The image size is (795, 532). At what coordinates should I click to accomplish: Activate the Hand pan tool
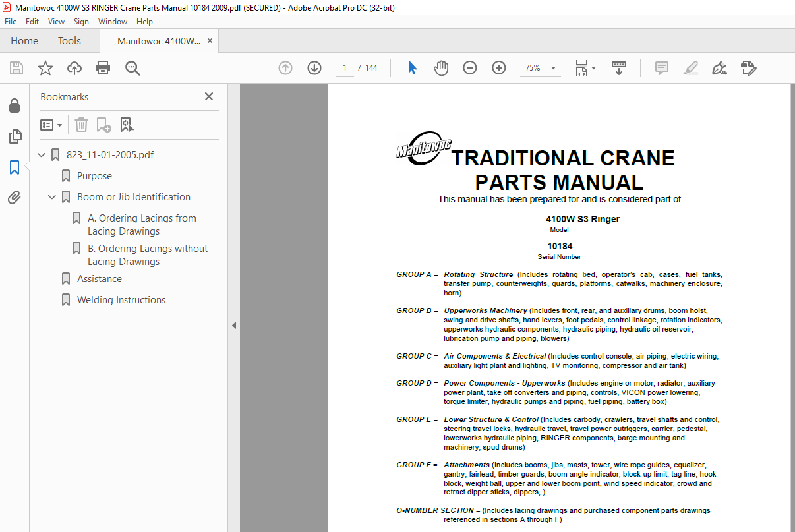coord(441,68)
